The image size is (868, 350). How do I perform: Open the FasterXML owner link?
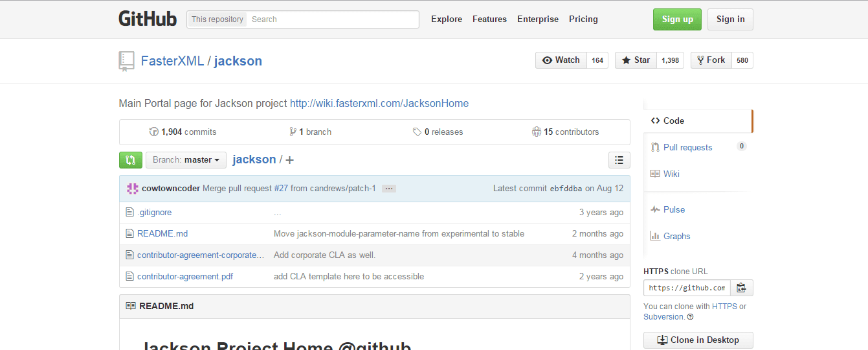pyautogui.click(x=172, y=61)
